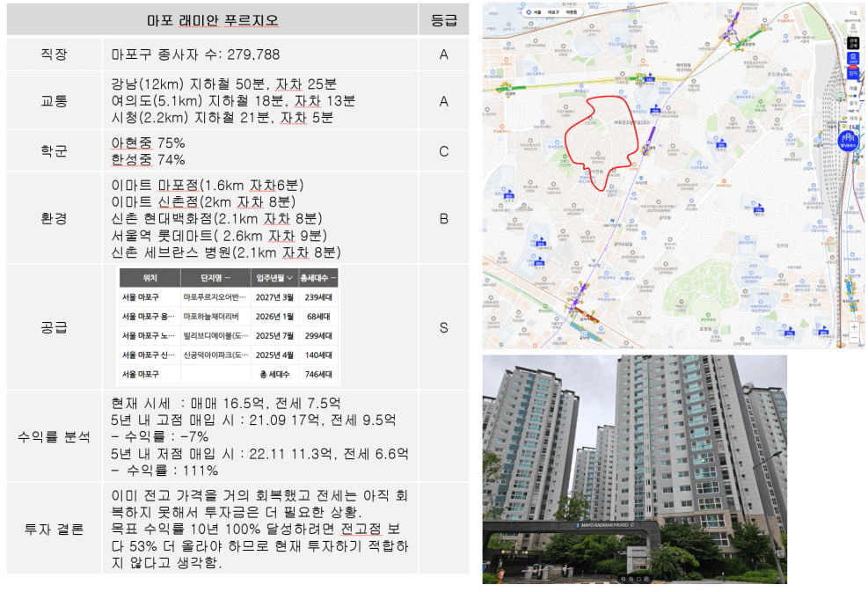Sort the table by 총세대수 column
This screenshot has height=592, width=868.
click(317, 278)
